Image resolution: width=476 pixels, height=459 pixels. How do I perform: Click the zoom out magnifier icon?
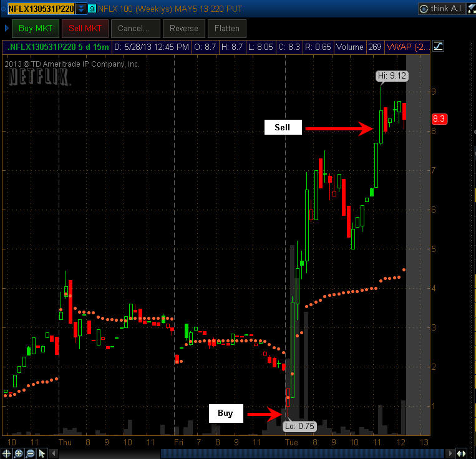pyautogui.click(x=30, y=454)
